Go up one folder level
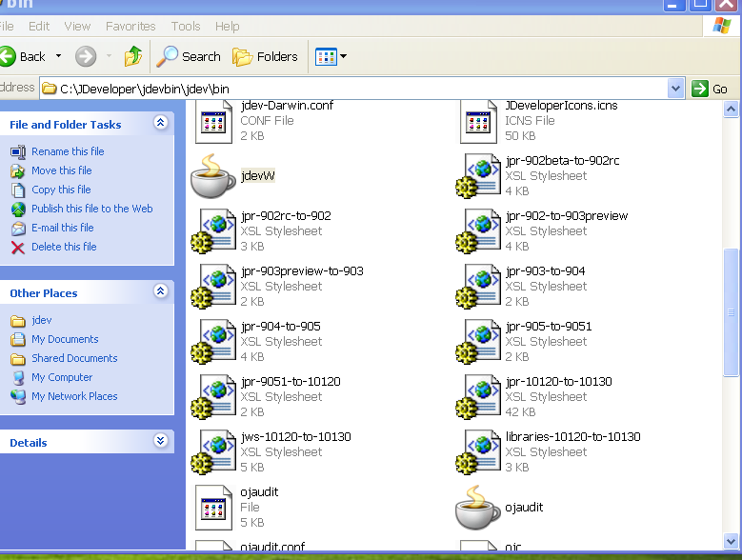Image resolution: width=742 pixels, height=560 pixels. [x=133, y=56]
